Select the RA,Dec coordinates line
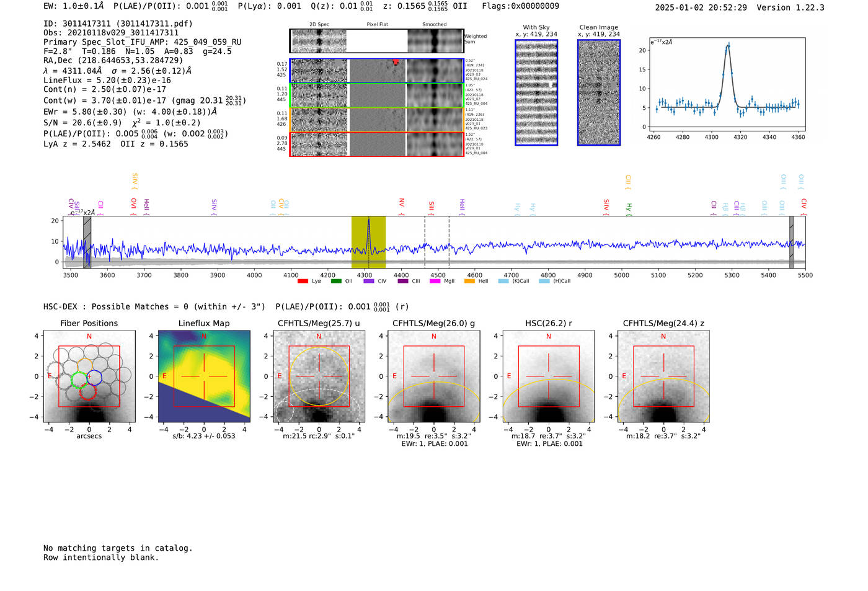868x591 pixels. click(x=113, y=61)
